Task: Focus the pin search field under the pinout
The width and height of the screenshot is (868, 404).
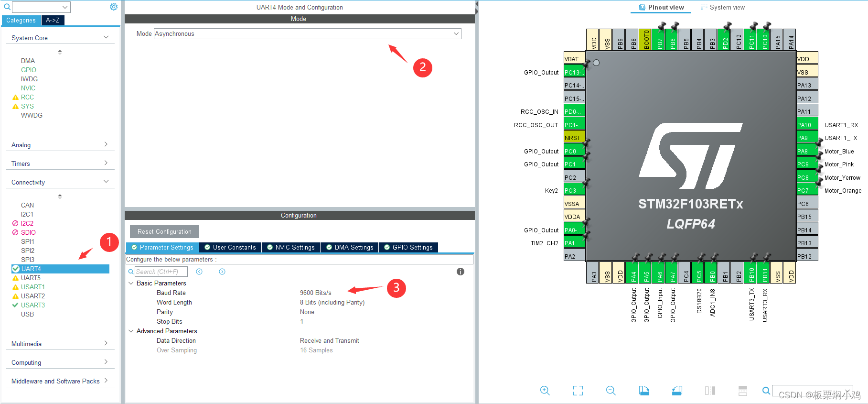Action: pyautogui.click(x=812, y=391)
